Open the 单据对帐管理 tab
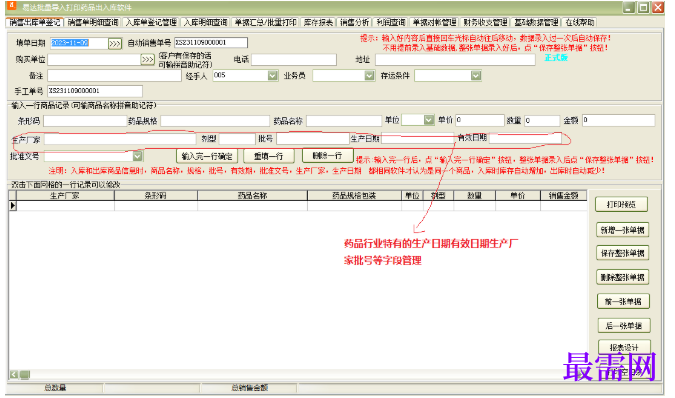Screen dimensions: 675x398 (434, 22)
